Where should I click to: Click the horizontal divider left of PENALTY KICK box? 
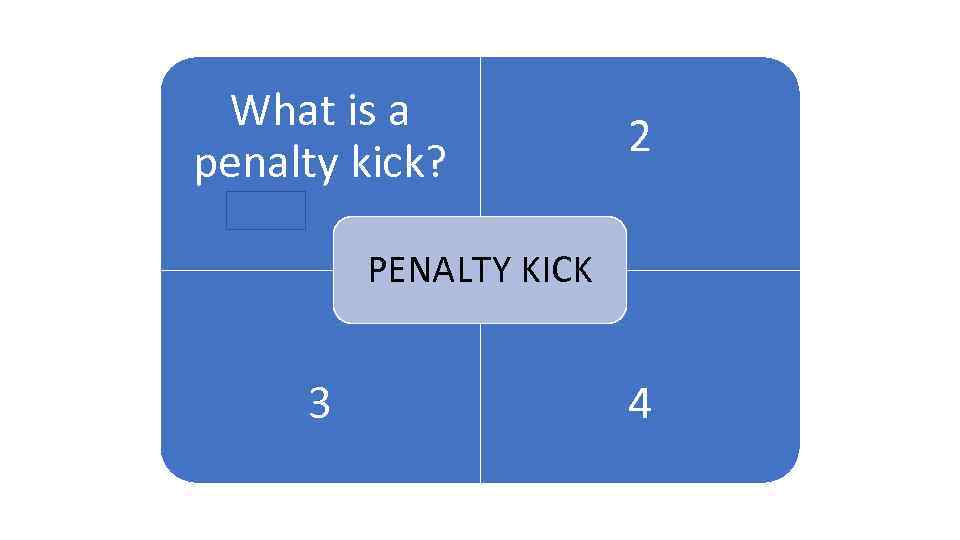[x=246, y=270]
